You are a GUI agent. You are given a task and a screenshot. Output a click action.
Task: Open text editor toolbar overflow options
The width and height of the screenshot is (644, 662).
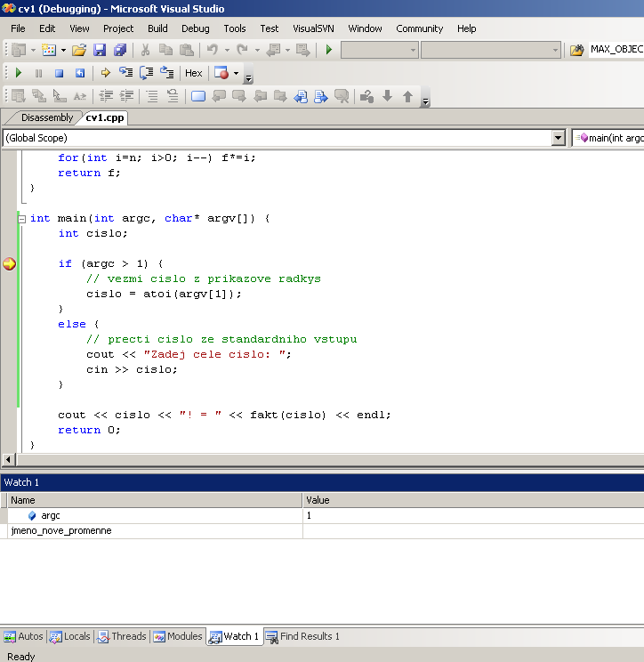[x=425, y=101]
